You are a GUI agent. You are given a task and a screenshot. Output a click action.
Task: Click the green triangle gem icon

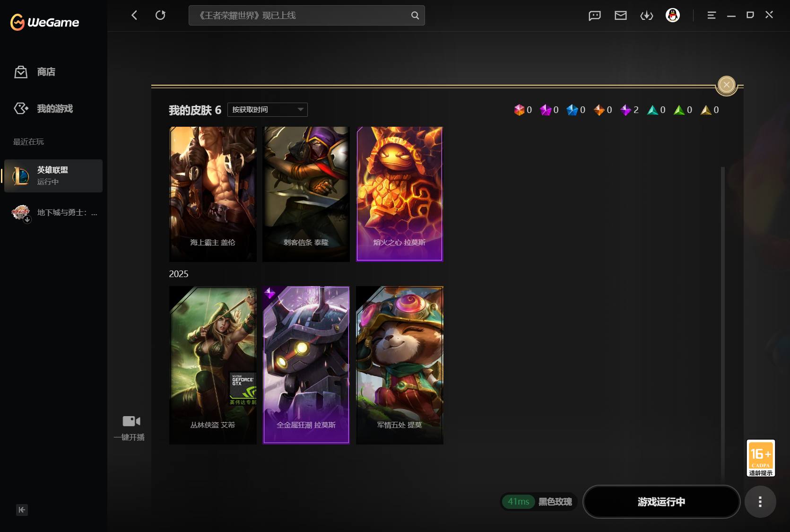coord(679,110)
